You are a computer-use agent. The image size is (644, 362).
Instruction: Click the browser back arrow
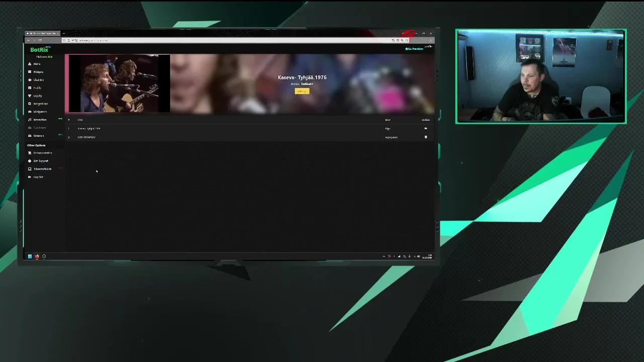[28, 40]
